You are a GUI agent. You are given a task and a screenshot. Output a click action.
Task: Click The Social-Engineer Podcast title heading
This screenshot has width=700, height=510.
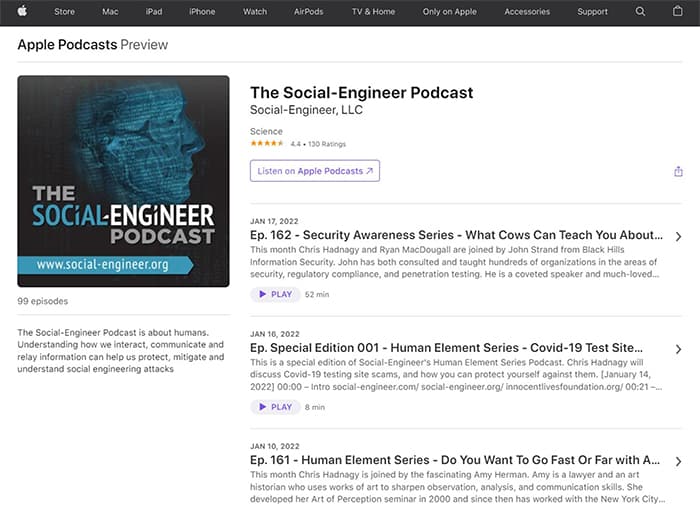click(362, 92)
